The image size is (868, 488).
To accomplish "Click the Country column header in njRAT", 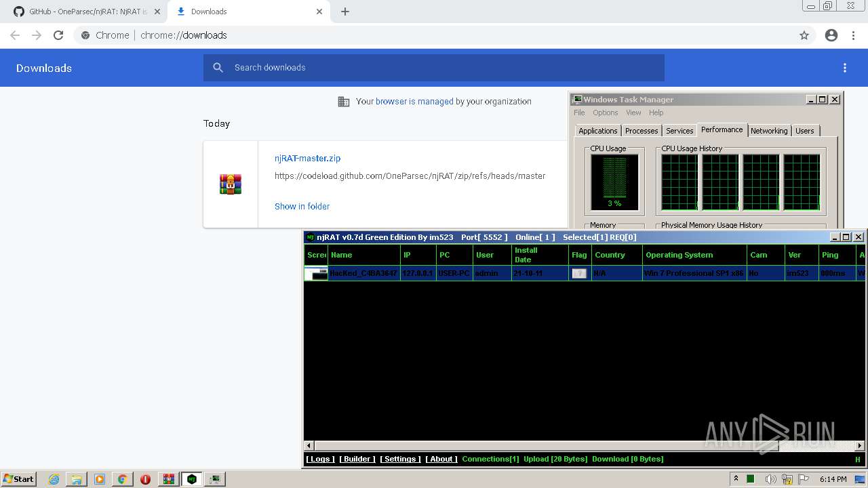I will coord(616,255).
